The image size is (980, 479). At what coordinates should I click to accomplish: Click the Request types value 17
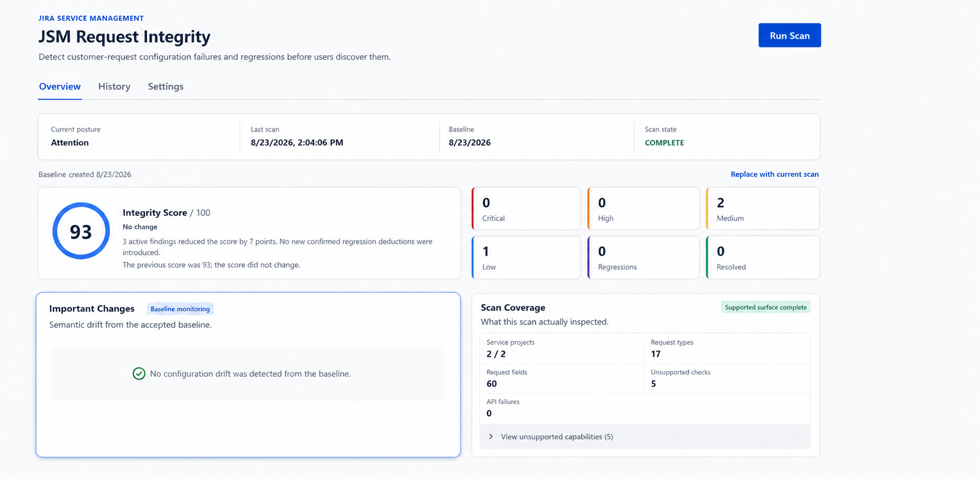(656, 354)
